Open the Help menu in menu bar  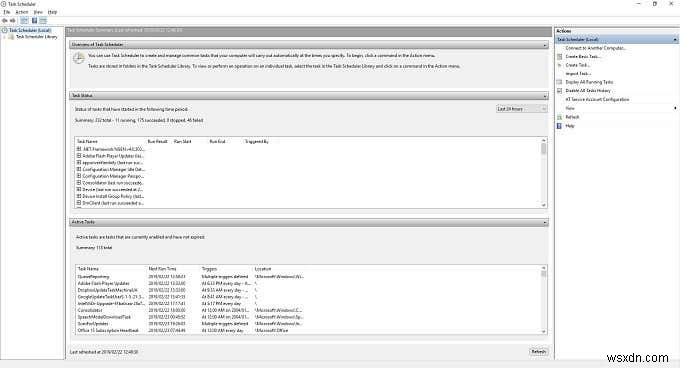point(52,12)
